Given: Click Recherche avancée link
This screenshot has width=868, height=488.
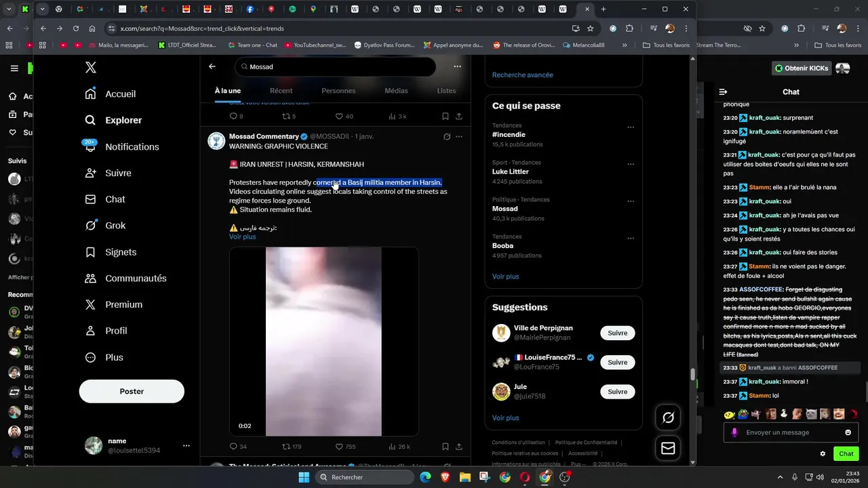Looking at the screenshot, I should coord(523,75).
